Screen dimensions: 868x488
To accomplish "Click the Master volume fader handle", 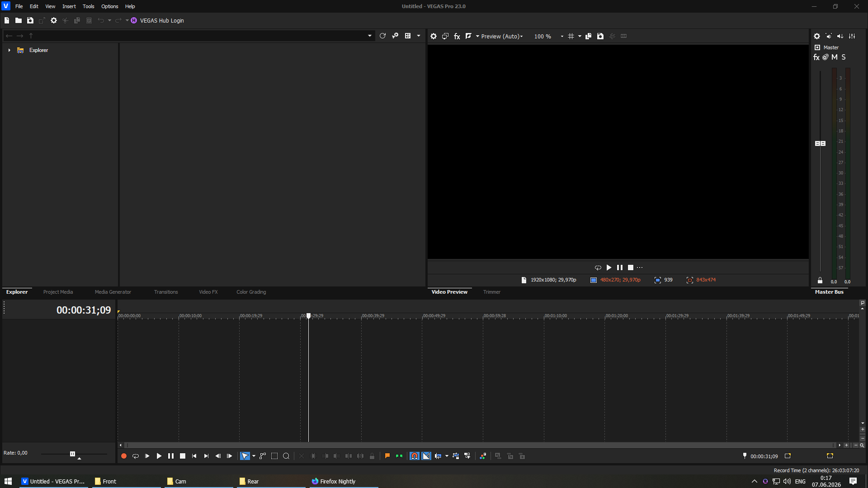I will pos(820,143).
